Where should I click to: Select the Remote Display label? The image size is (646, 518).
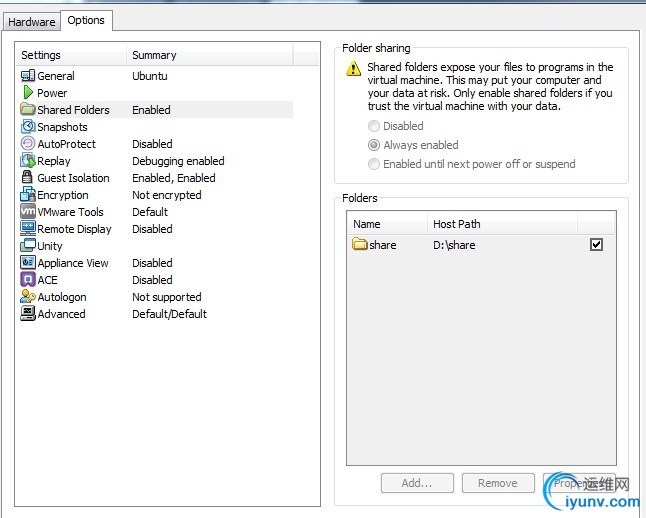click(74, 229)
